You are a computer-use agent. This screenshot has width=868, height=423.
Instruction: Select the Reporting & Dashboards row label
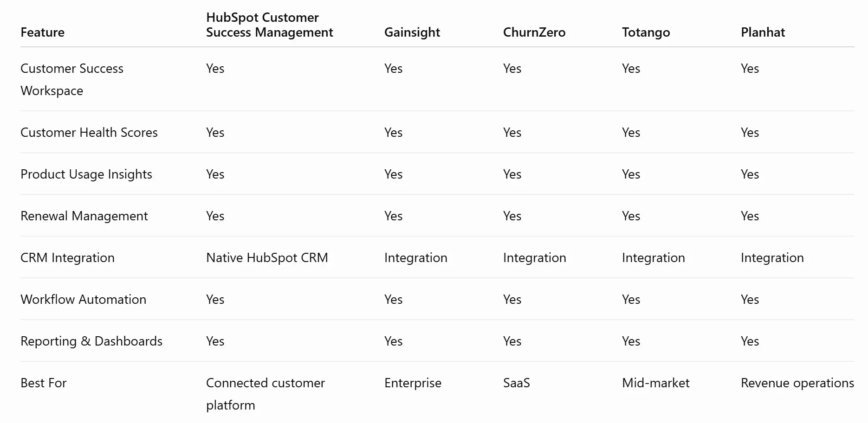(91, 341)
